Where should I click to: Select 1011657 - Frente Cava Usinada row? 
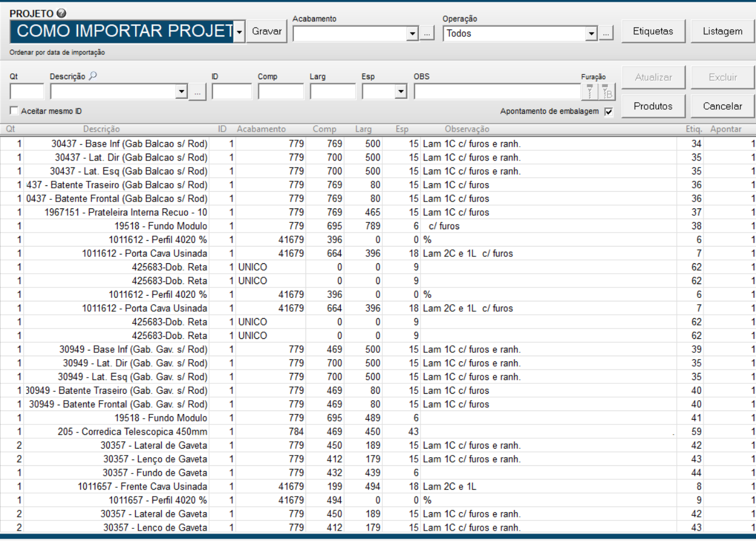point(378,487)
